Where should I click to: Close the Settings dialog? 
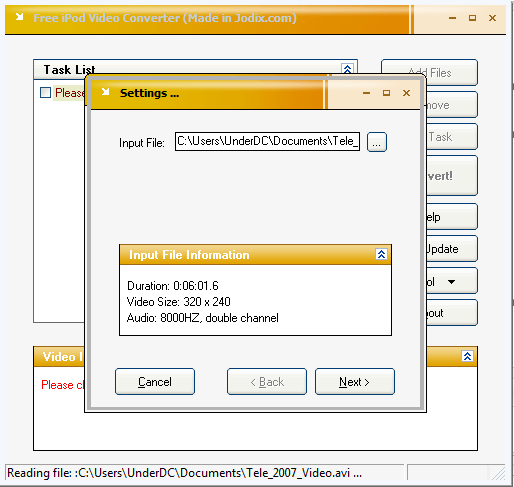click(x=406, y=93)
